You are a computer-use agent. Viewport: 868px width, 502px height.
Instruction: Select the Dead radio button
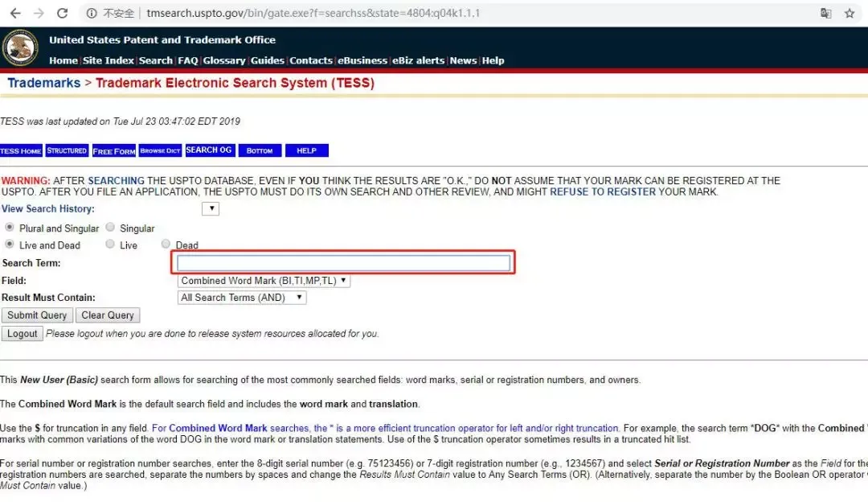[x=166, y=244]
